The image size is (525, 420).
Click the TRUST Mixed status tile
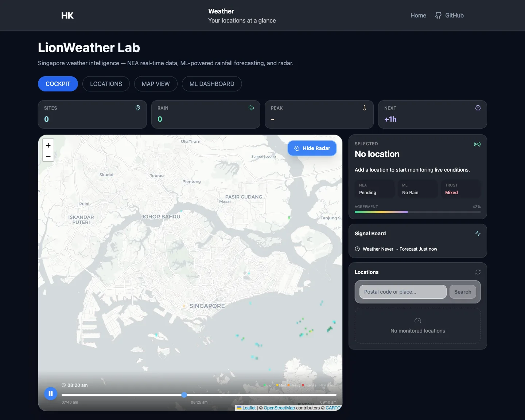point(461,189)
